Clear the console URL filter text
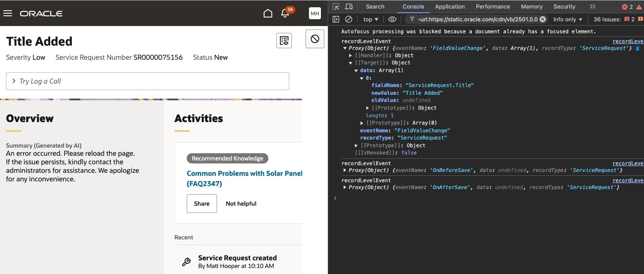Screen dimensions: 644x274 click(x=542, y=19)
